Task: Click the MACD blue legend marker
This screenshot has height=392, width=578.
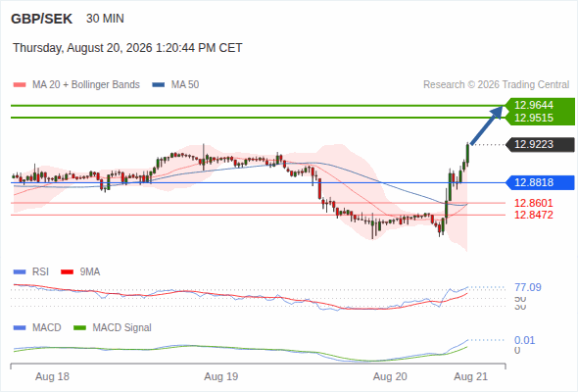Action: 20,328
